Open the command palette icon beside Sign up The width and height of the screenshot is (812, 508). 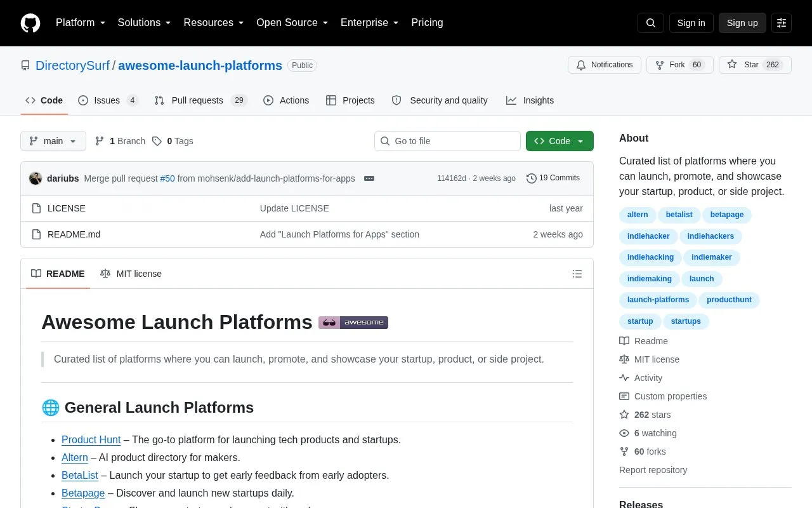[x=782, y=23]
